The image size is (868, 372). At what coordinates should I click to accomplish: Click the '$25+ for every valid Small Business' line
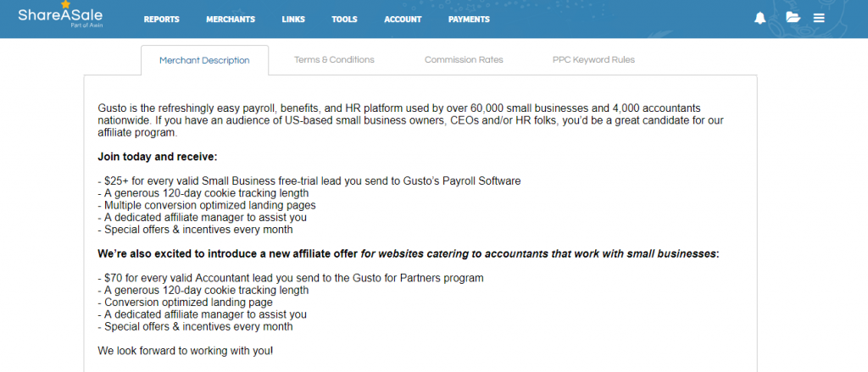[x=309, y=181]
